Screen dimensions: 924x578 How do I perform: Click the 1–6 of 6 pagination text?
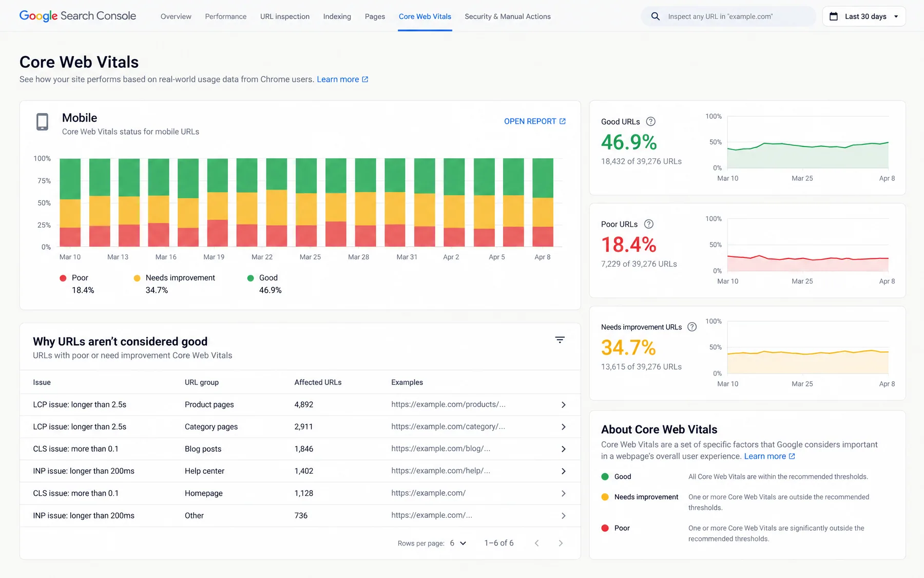tap(499, 543)
